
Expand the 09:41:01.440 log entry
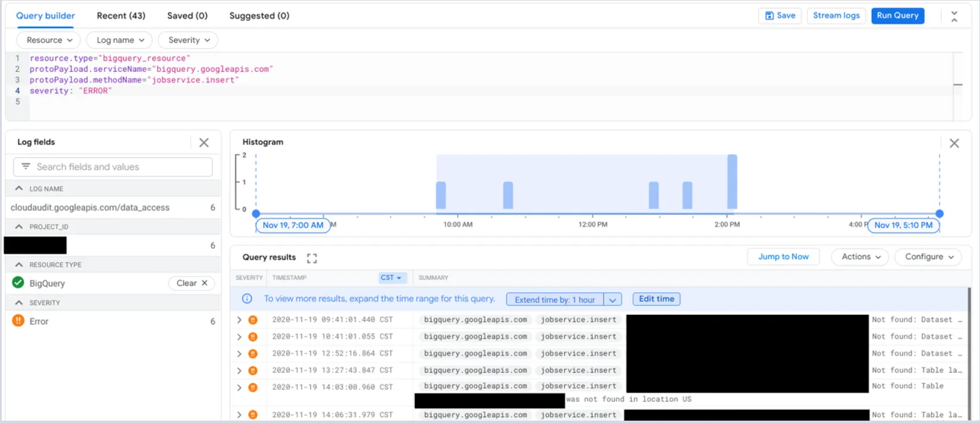[x=240, y=320]
